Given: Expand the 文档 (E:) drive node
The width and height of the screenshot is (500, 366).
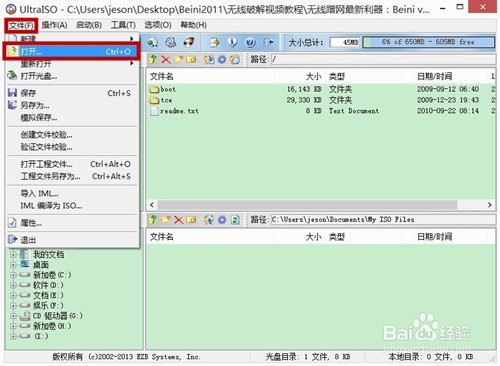Looking at the screenshot, I should coord(13,295).
